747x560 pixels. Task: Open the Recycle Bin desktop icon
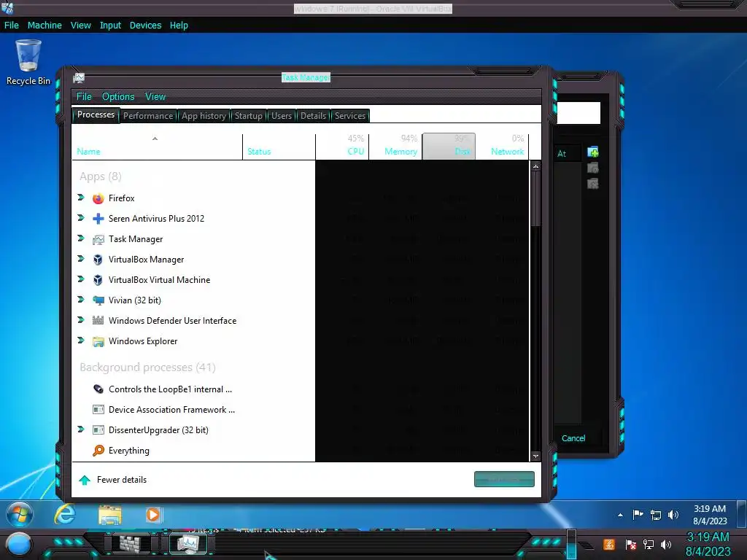(x=28, y=62)
